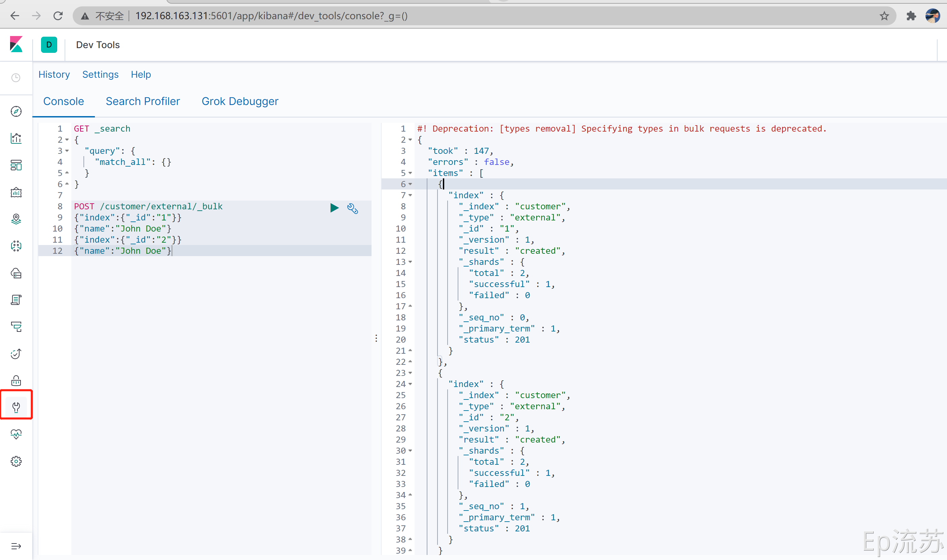Open console Settings link
947x560 pixels.
[100, 74]
